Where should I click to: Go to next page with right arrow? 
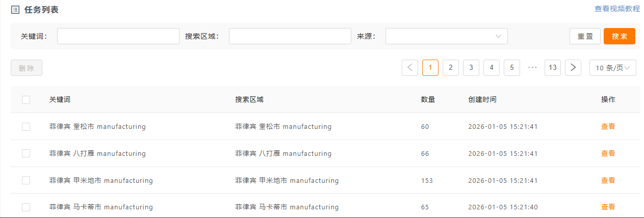pos(573,67)
